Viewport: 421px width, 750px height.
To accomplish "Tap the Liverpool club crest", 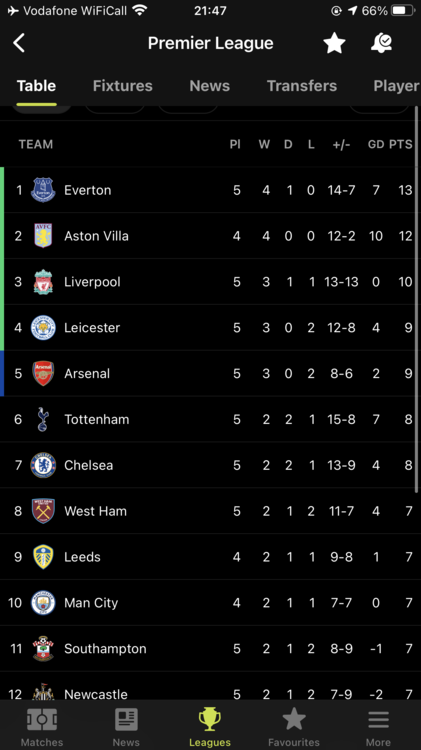I will (x=43, y=282).
